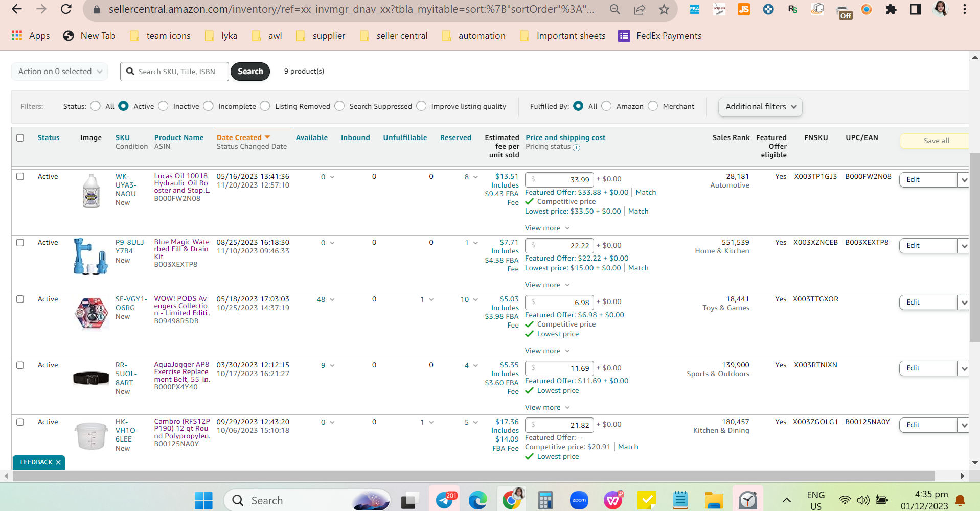Viewport: 980px width, 511px height.
Task: Open the seller central bookmark folder
Action: [394, 36]
